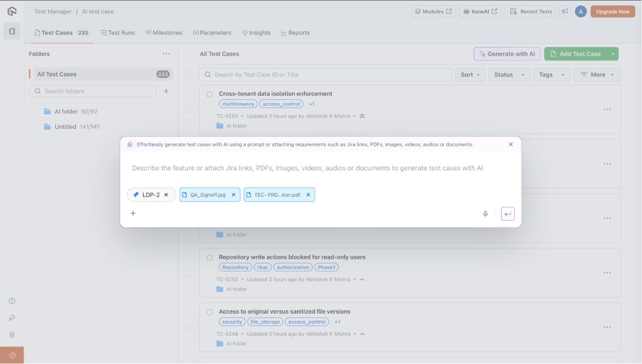Click the access_control tag on TC-5253
642x364 pixels.
click(x=281, y=104)
